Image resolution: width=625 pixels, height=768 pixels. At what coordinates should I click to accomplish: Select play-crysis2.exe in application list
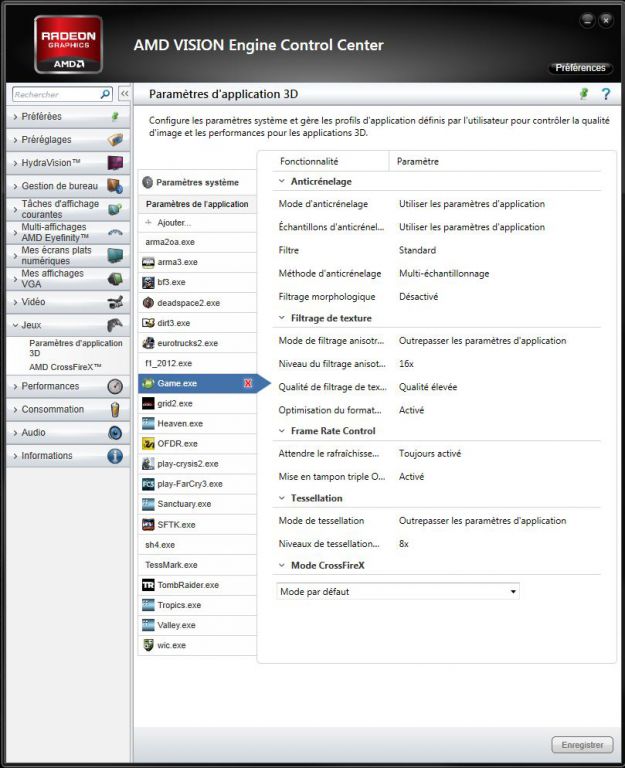(197, 464)
